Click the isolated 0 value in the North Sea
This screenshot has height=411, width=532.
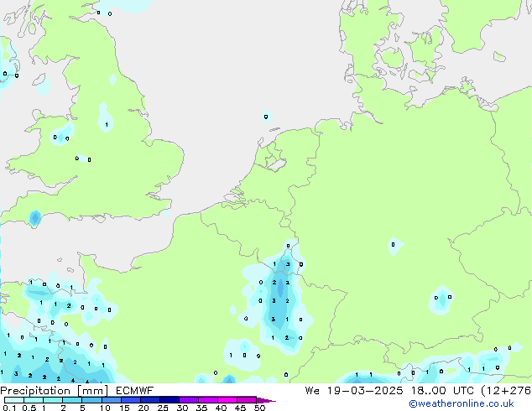[x=266, y=117]
